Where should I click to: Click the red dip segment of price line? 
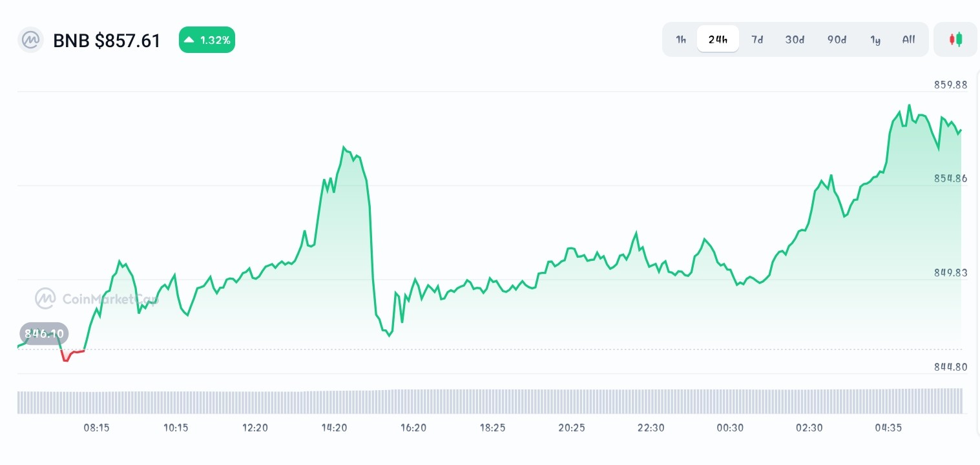tap(72, 355)
